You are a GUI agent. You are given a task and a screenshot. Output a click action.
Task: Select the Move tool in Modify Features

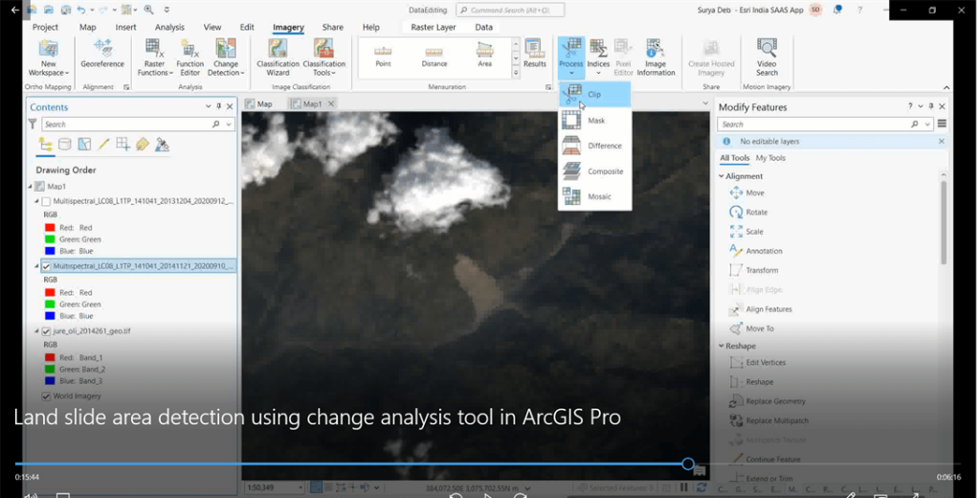click(746, 192)
